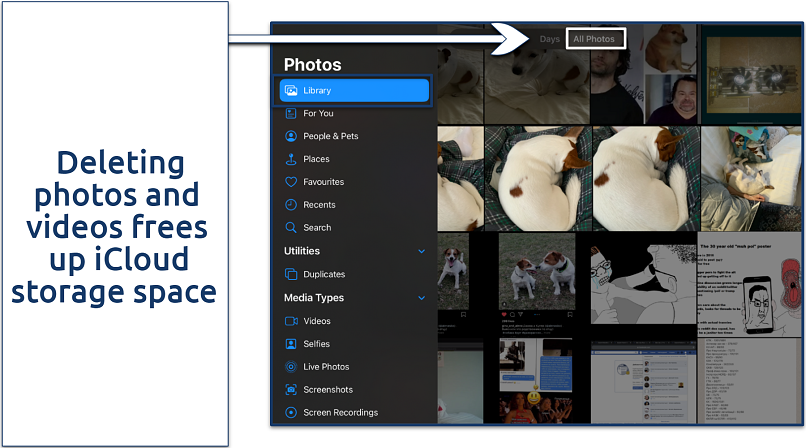Image resolution: width=806 pixels, height=448 pixels.
Task: Click the Utilities section header
Action: 302,251
